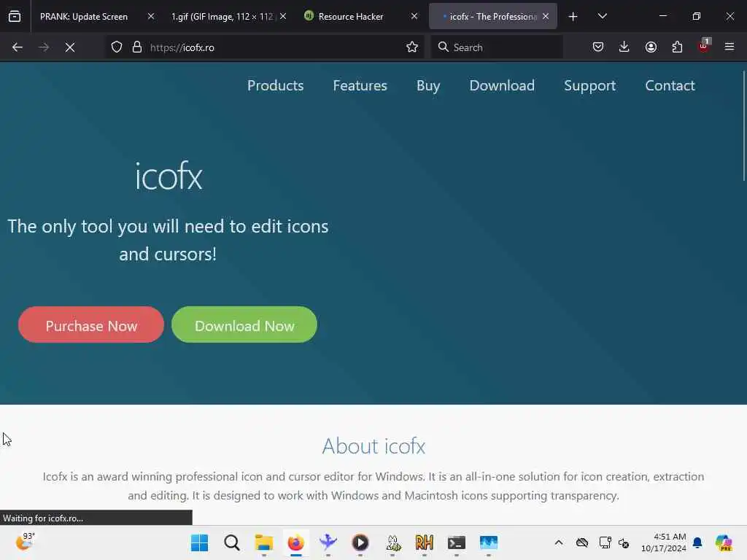This screenshot has width=747, height=560.
Task: Go back to the previous page
Action: pos(18,47)
